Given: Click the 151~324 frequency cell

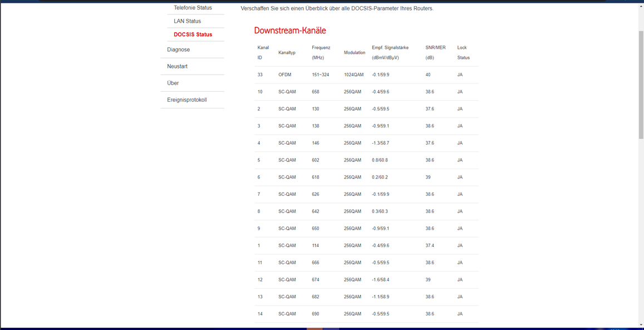Looking at the screenshot, I should pyautogui.click(x=321, y=75).
